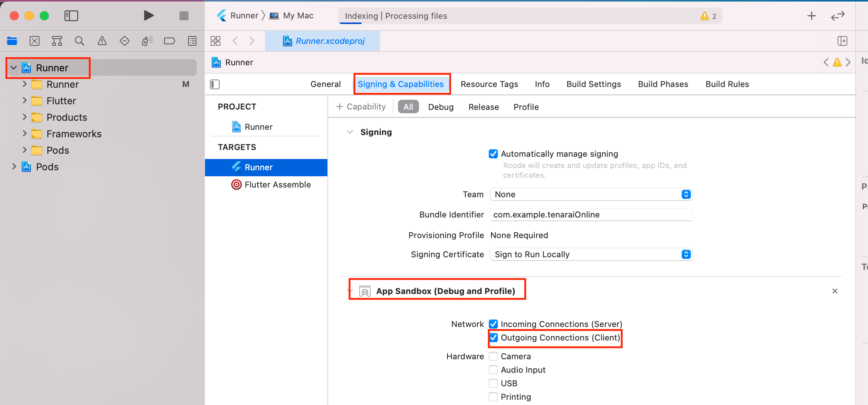Click the Add Editor split icon
This screenshot has width=868, height=405.
(x=842, y=41)
